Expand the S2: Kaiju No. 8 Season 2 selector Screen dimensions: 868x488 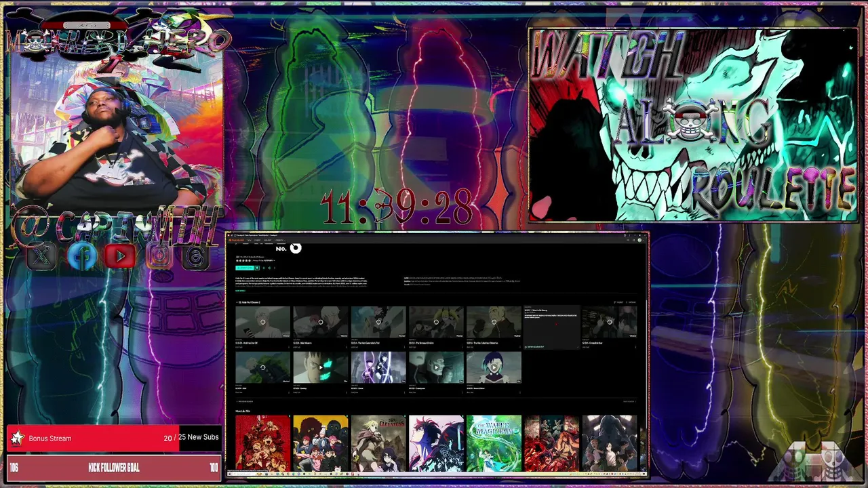click(248, 302)
